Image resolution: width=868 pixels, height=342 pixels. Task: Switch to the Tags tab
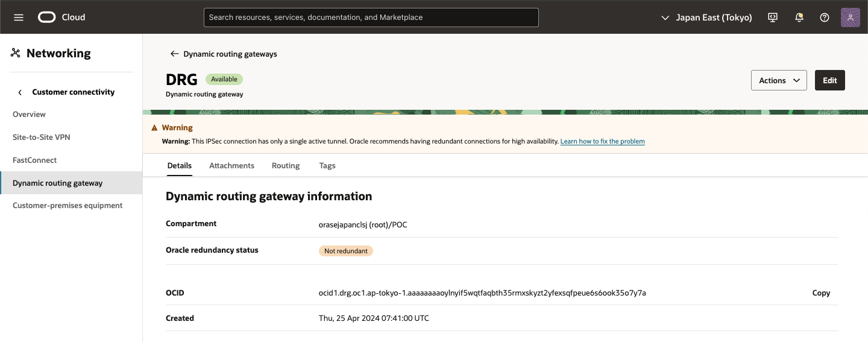point(327,165)
